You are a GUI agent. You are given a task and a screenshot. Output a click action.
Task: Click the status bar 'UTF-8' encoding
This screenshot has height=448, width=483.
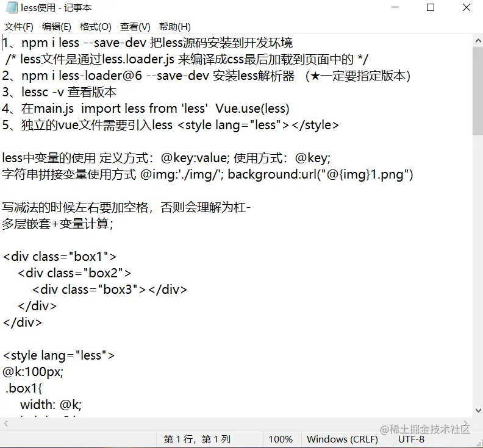pyautogui.click(x=411, y=439)
